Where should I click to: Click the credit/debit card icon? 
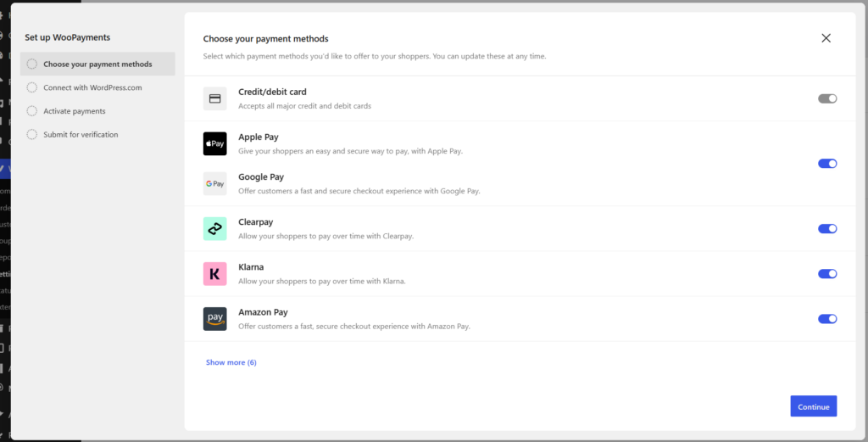tap(214, 98)
